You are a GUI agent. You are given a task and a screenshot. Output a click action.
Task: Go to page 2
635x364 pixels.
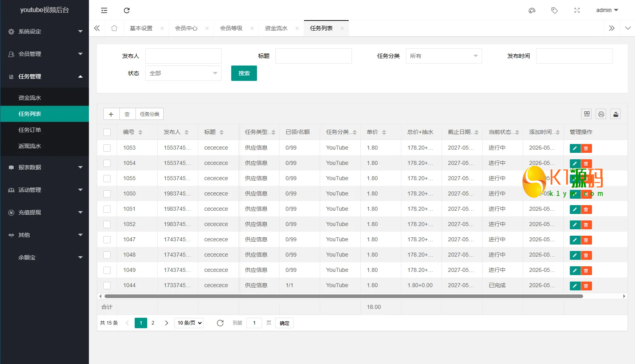(153, 323)
